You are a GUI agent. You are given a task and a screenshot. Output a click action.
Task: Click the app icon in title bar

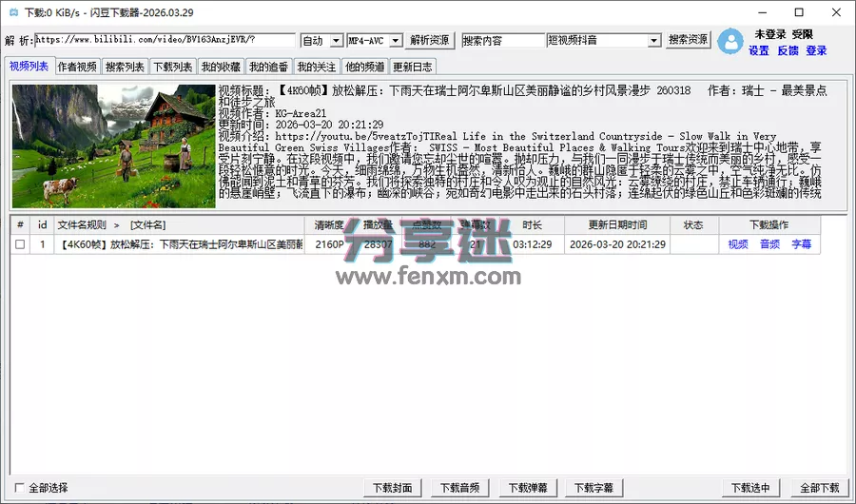tap(13, 12)
